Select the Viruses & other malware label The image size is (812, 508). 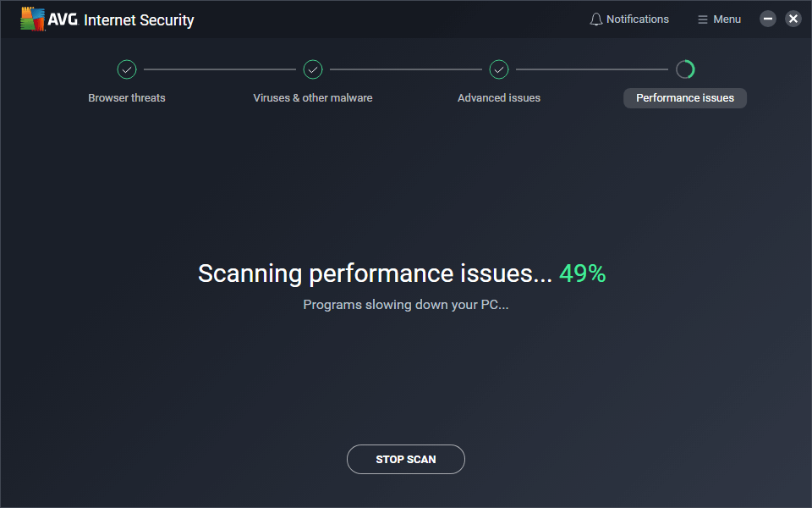coord(313,98)
